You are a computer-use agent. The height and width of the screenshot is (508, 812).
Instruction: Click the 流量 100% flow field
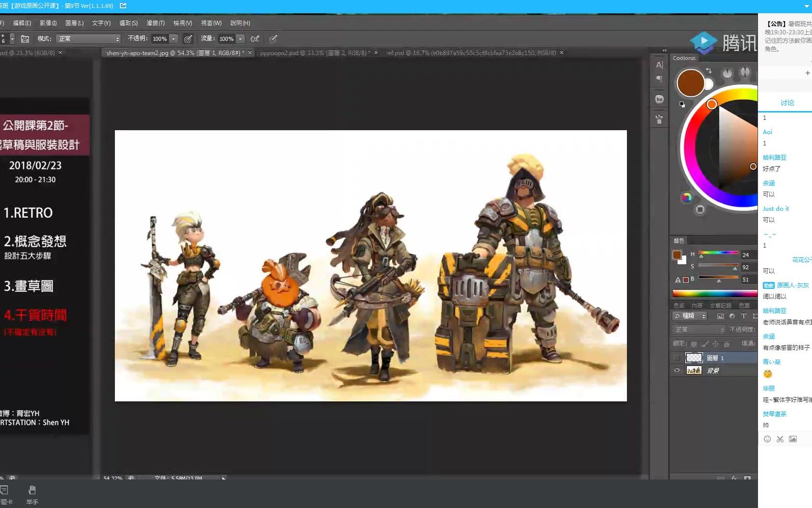[x=226, y=39]
